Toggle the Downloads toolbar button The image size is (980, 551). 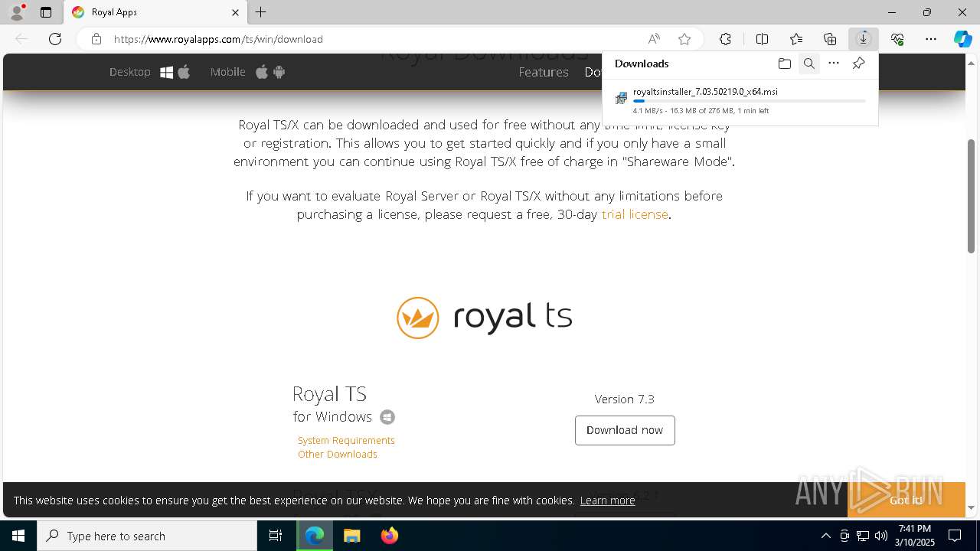point(864,39)
